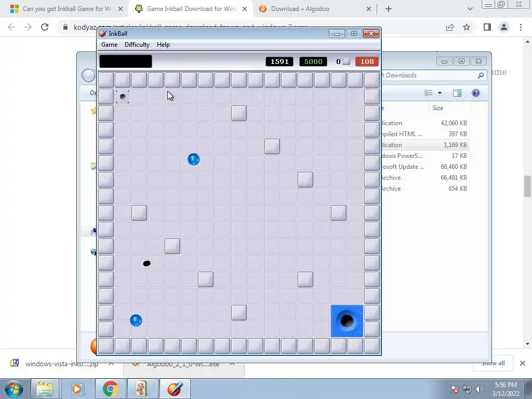The width and height of the screenshot is (532, 399).
Task: Open the Difficulty menu in InkBall
Action: 137,45
